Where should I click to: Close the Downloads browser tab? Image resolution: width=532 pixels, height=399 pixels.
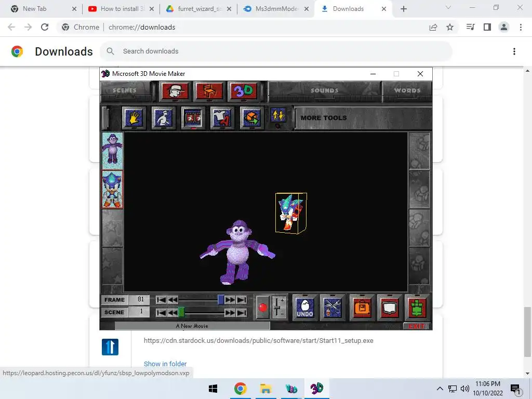(x=384, y=9)
